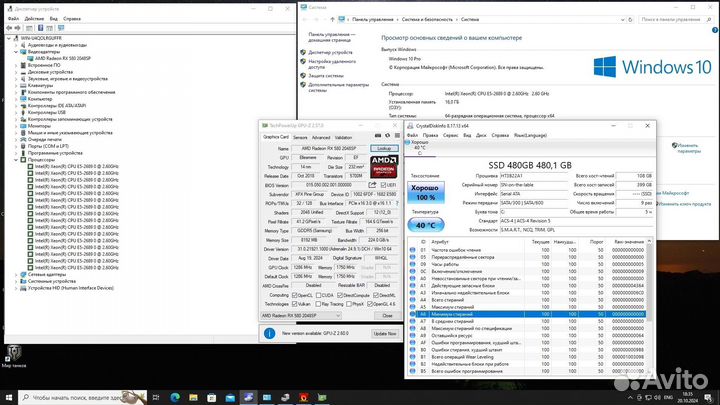
Task: Click refresh icon in System window address bar
Action: coord(630,19)
